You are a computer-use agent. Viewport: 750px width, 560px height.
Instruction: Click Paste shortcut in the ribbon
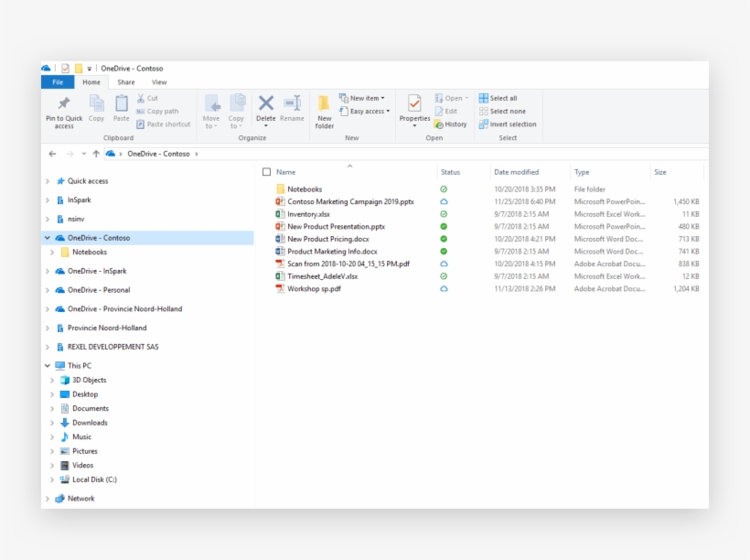point(163,124)
